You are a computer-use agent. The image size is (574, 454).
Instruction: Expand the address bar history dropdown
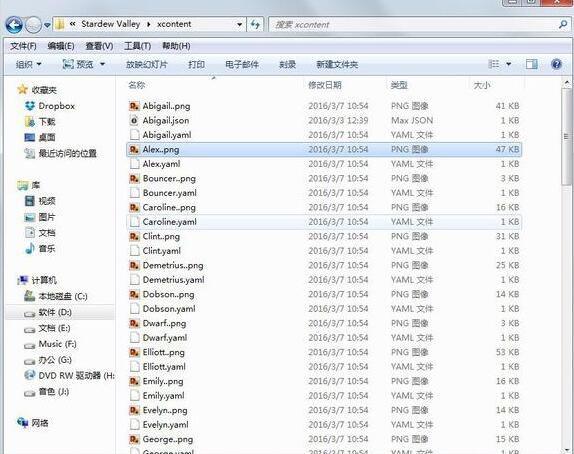pos(239,25)
